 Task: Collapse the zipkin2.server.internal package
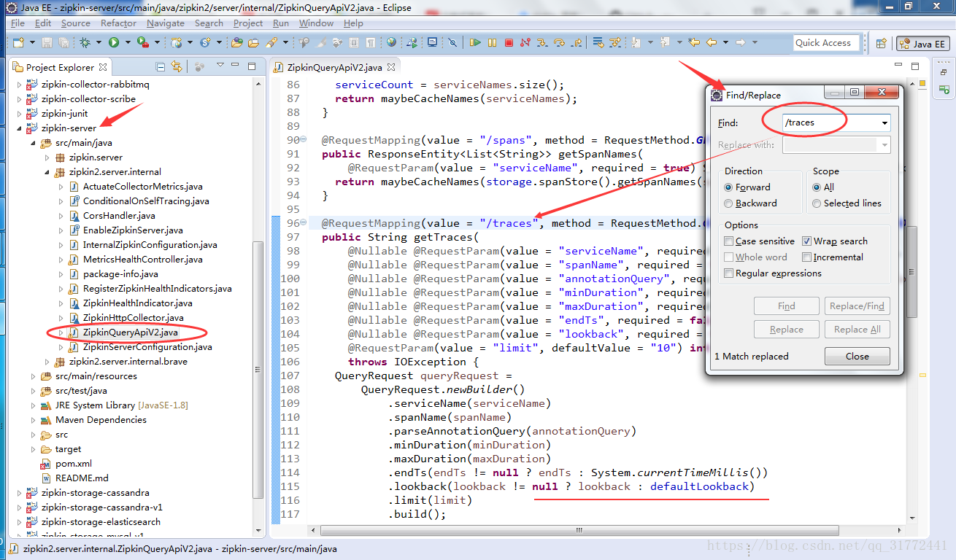47,172
